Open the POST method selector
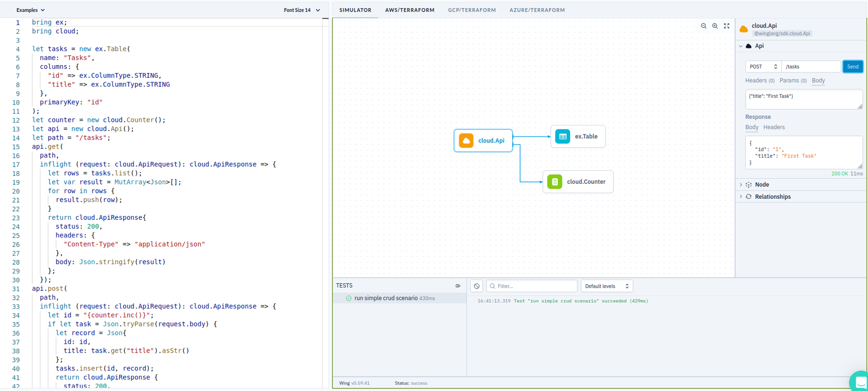This screenshot has height=391, width=868. (x=763, y=67)
